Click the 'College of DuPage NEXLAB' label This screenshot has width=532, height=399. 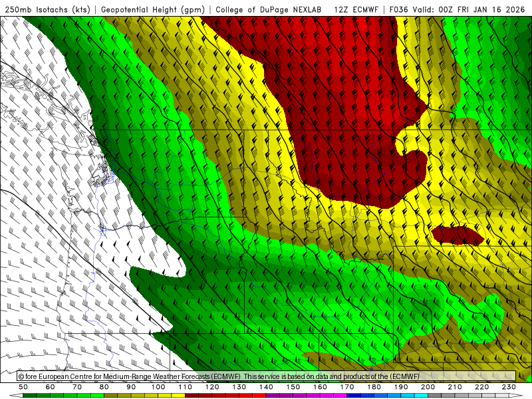pyautogui.click(x=268, y=10)
